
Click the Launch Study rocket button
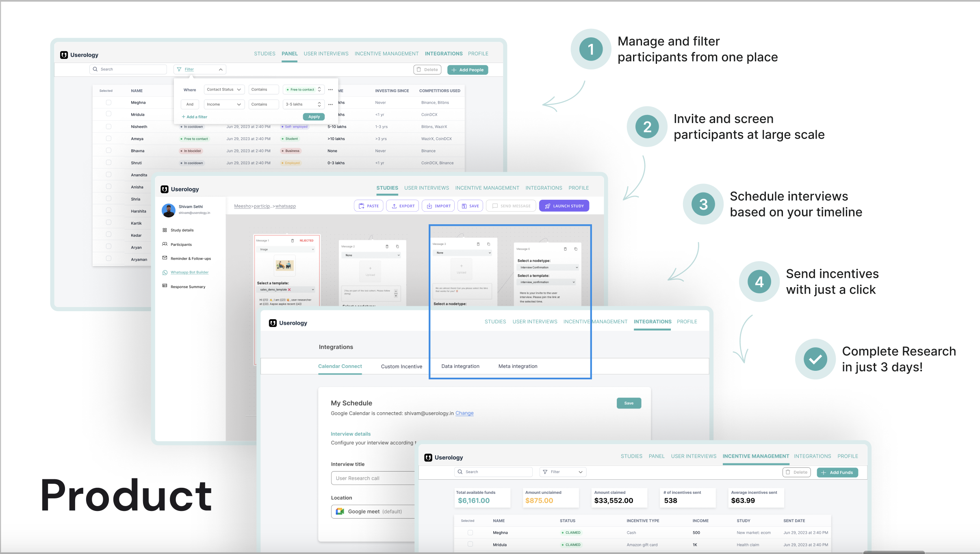(x=564, y=206)
